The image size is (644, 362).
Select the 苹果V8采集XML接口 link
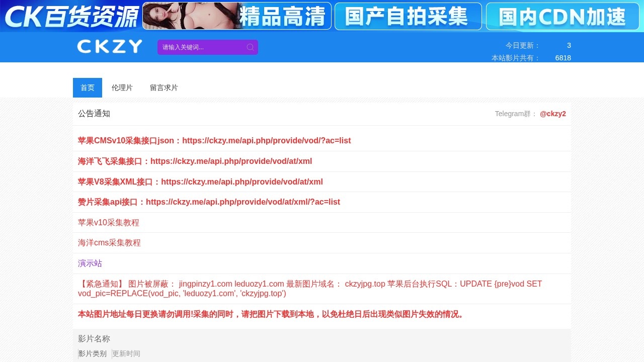pyautogui.click(x=200, y=182)
